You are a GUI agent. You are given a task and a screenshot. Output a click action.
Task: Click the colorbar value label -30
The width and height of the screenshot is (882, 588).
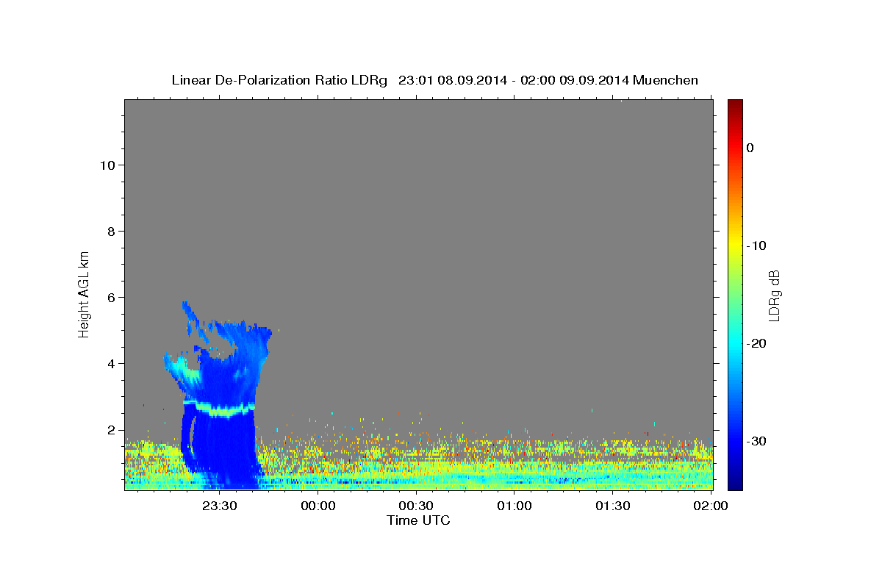click(x=756, y=441)
